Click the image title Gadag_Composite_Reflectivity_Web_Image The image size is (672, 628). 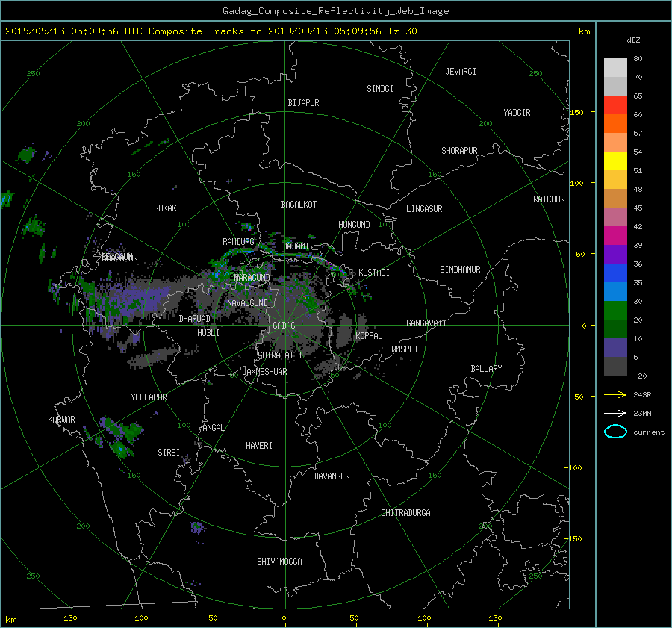335,11
